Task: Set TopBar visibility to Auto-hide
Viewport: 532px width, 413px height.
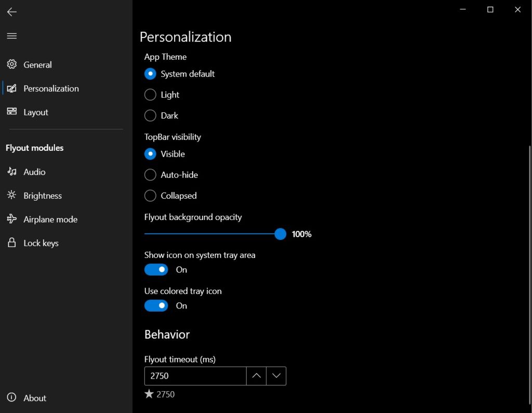Action: pyautogui.click(x=150, y=175)
